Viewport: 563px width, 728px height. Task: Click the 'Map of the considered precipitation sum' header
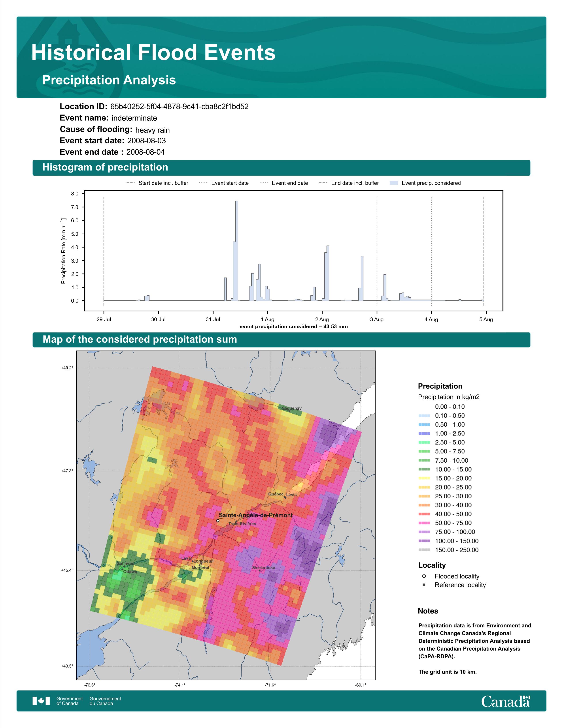[140, 339]
